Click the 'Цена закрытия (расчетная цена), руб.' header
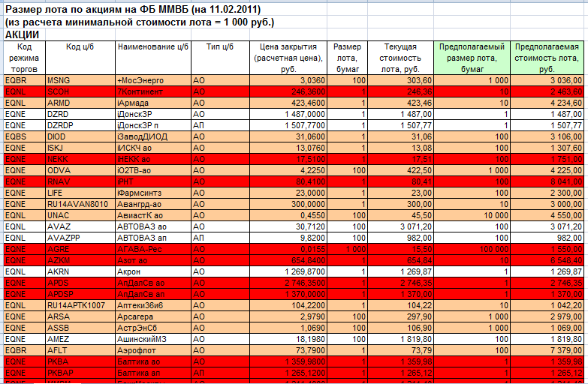Viewport: 588px width, 384px height. (288, 58)
